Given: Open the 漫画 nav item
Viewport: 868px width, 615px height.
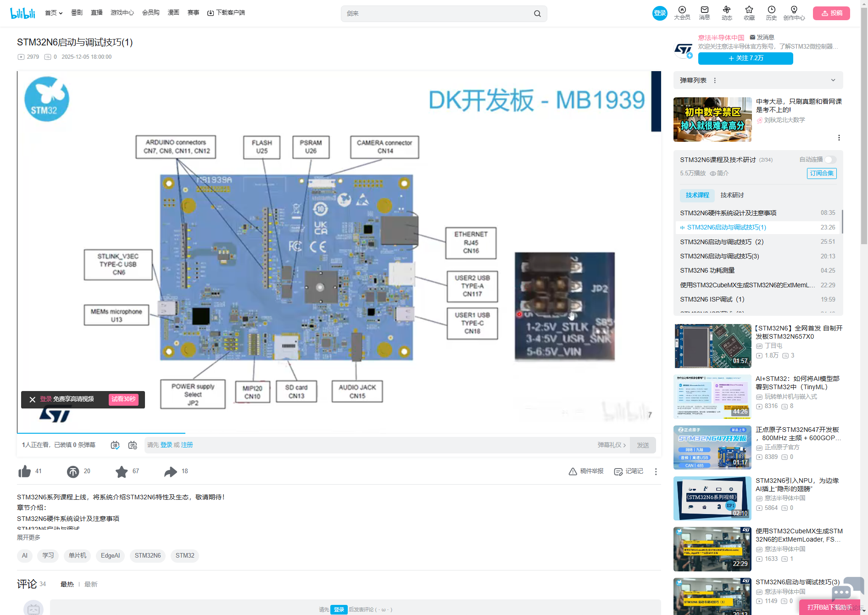Looking at the screenshot, I should [173, 13].
